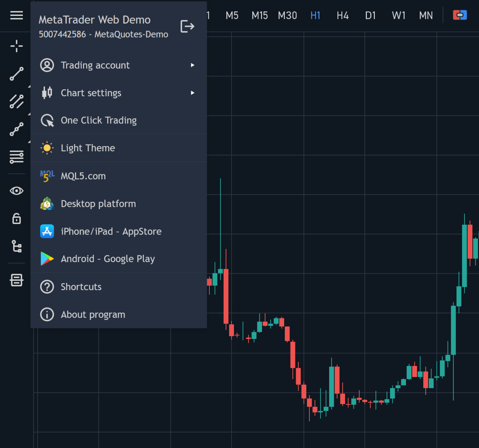Open the objects tree list icon
This screenshot has width=479, height=448.
(16, 246)
